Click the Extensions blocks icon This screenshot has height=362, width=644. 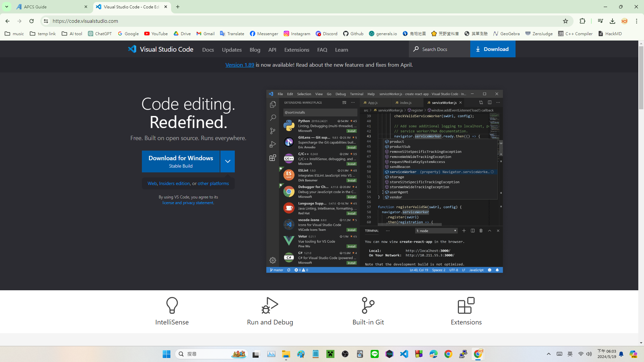point(466,305)
